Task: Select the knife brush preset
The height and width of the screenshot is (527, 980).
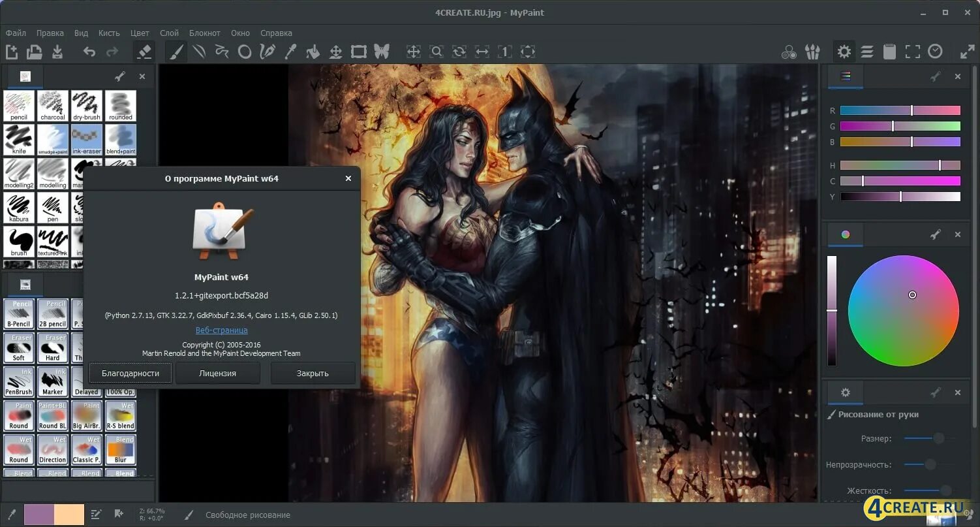Action: click(19, 140)
